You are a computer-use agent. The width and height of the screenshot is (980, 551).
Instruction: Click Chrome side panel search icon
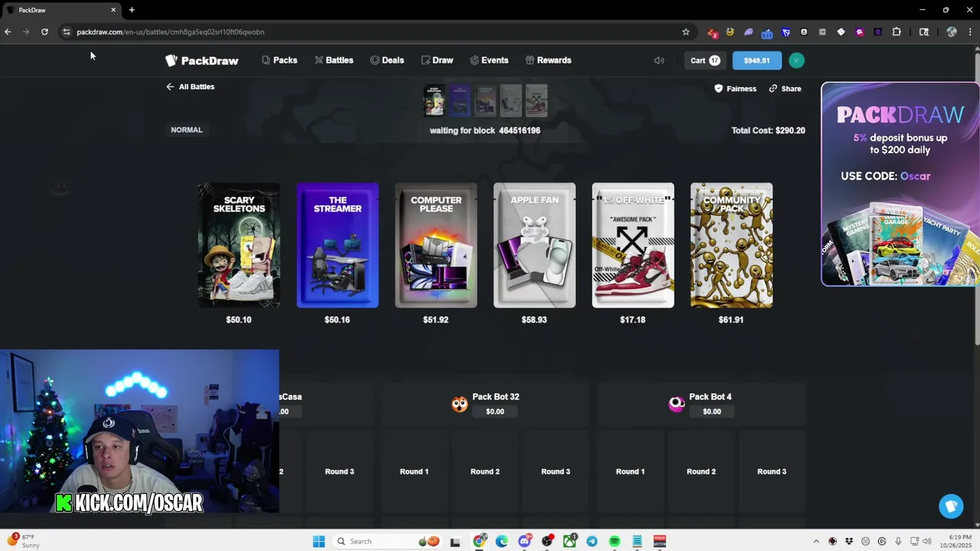924,32
